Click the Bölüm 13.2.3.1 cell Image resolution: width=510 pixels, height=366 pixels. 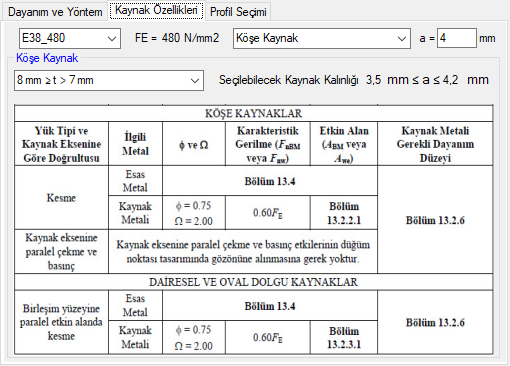[x=344, y=337]
